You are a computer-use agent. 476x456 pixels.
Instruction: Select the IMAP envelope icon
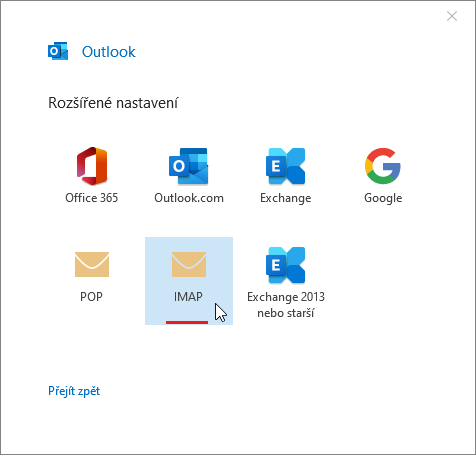pos(189,264)
